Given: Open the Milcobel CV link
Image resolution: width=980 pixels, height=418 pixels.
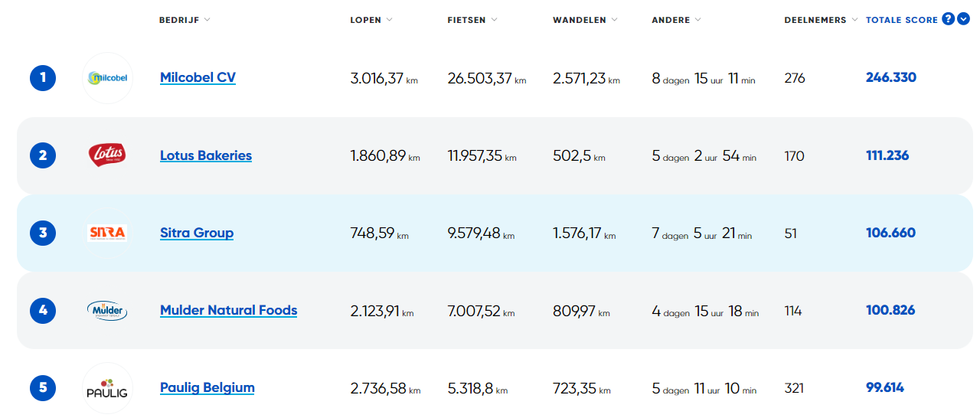Looking at the screenshot, I should [x=198, y=77].
